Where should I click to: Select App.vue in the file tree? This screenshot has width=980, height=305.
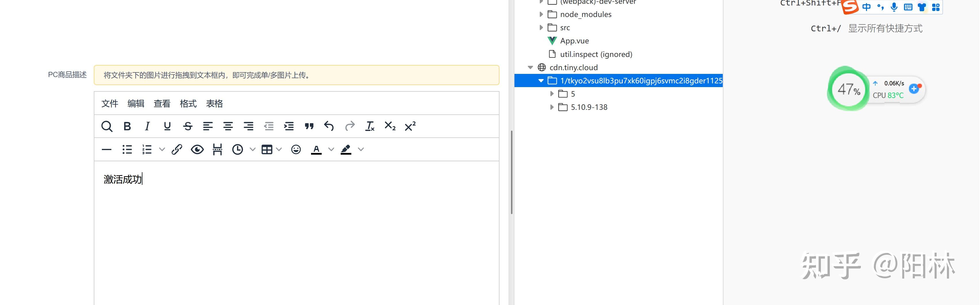(x=575, y=41)
